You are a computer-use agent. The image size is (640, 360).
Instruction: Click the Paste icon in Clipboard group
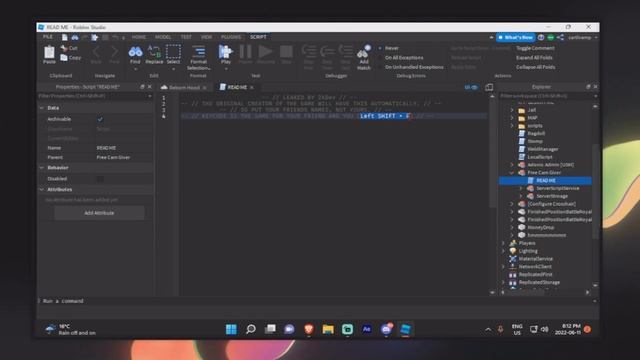(49, 52)
